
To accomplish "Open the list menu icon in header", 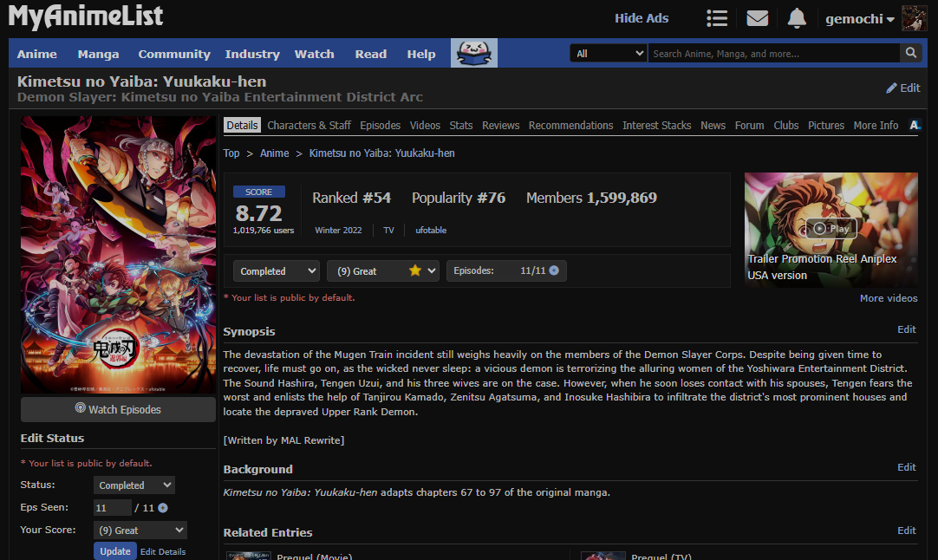I will [717, 18].
